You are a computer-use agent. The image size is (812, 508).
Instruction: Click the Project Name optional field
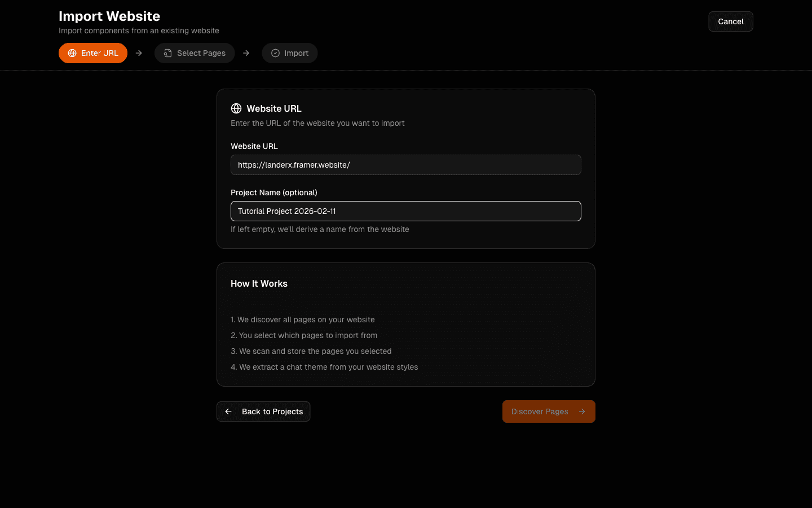pos(405,211)
